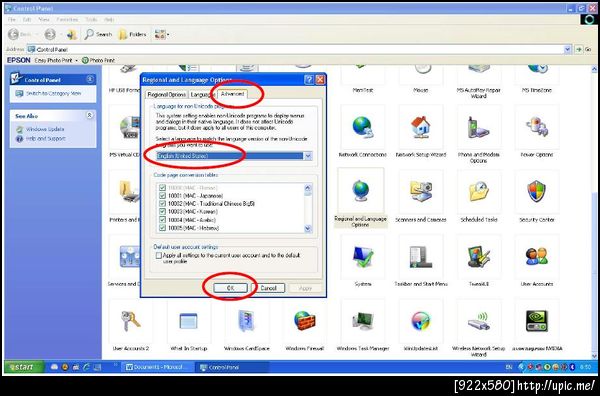Open the Power Options icon
This screenshot has width=600, height=396.
pos(536,127)
